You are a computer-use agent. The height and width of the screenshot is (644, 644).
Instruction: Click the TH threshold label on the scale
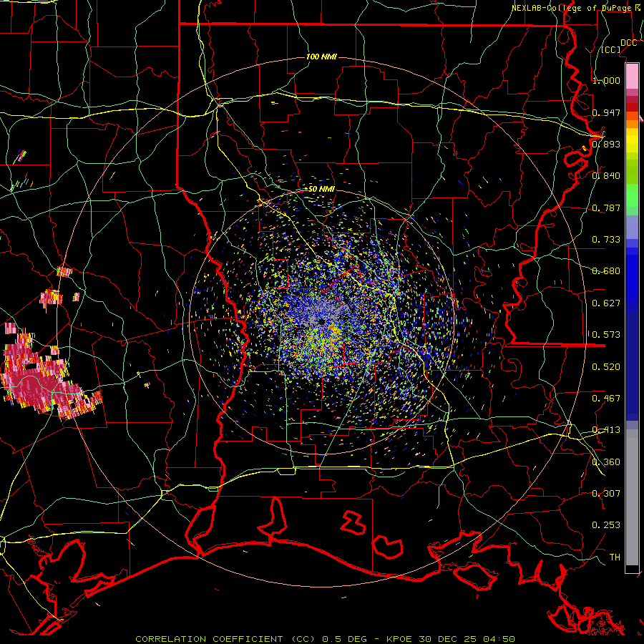[615, 557]
